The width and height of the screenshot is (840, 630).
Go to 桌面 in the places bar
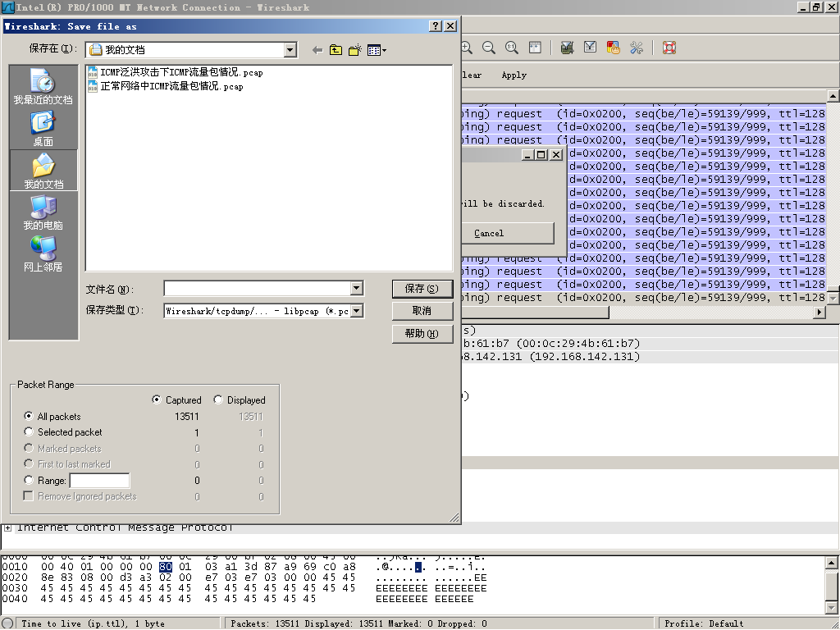[43, 129]
